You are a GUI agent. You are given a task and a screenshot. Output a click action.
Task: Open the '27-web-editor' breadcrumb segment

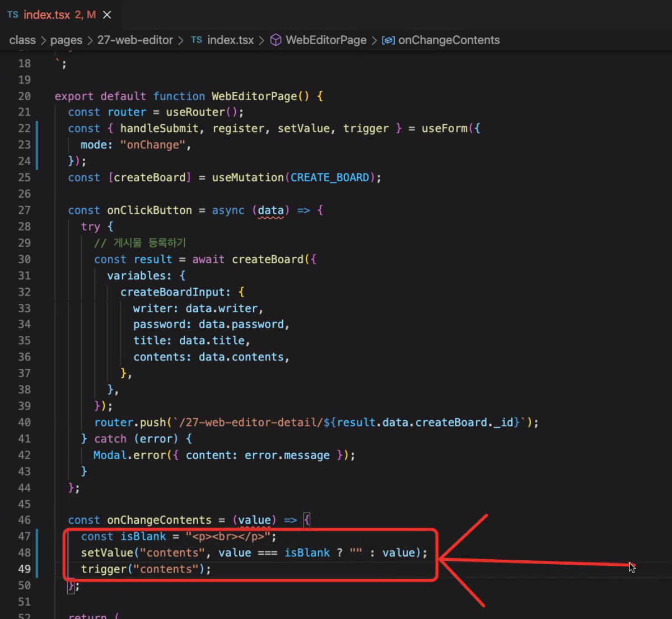[135, 40]
